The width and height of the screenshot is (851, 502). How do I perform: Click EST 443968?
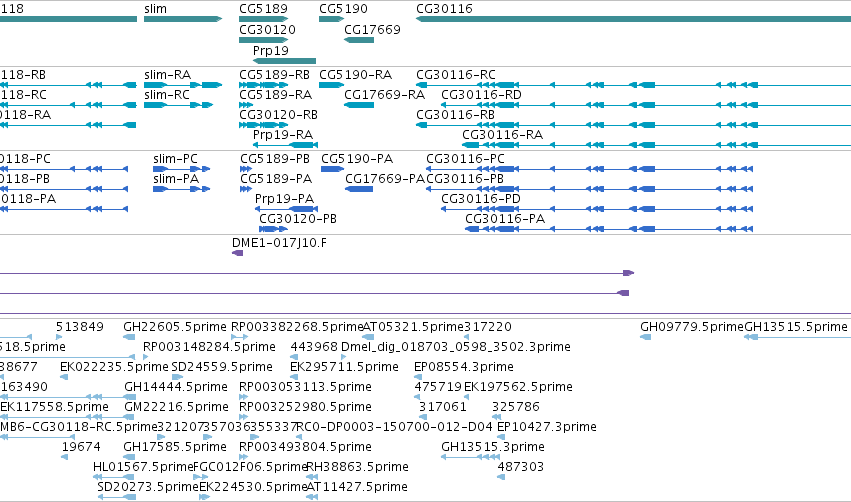click(x=314, y=347)
